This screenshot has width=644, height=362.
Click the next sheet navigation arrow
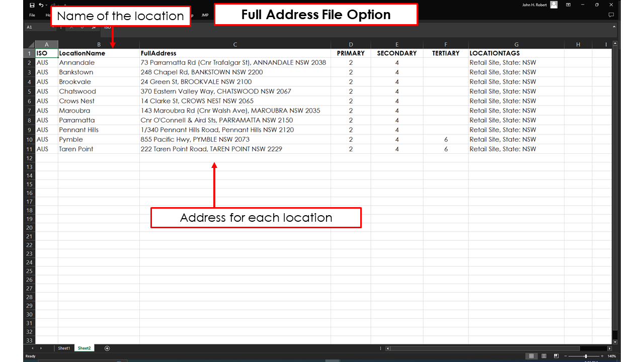(41, 348)
